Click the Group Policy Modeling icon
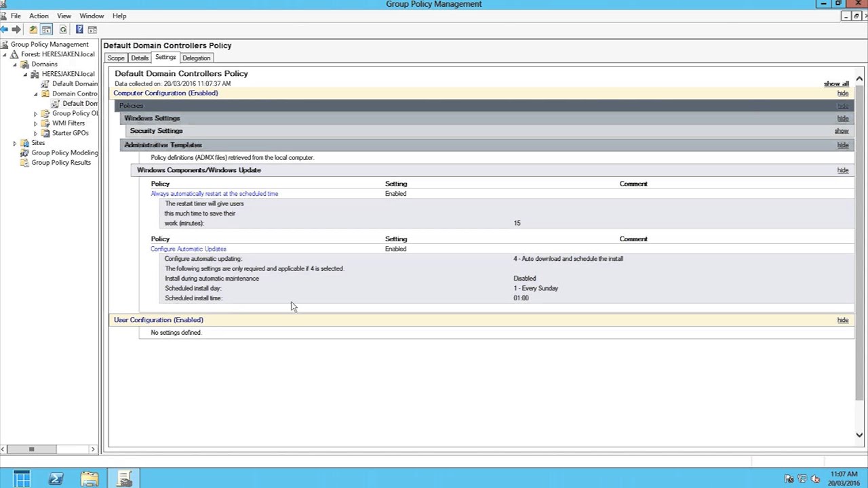The width and height of the screenshot is (868, 488). point(25,152)
